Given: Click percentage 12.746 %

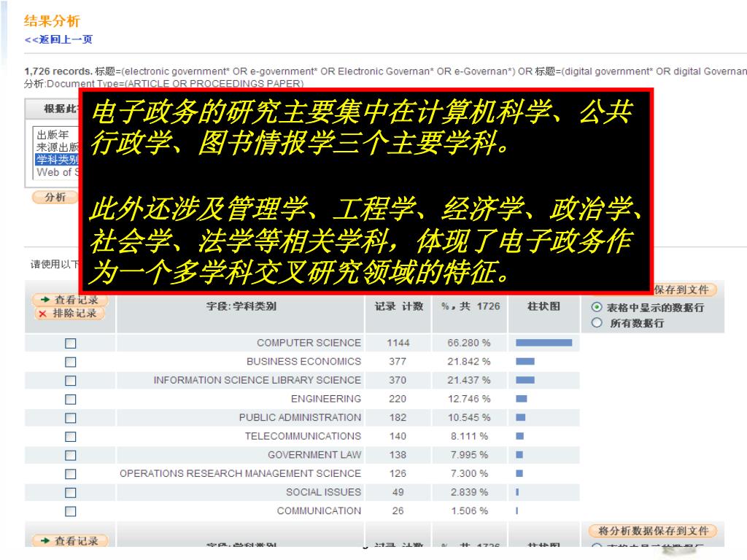Looking at the screenshot, I should (x=469, y=399).
